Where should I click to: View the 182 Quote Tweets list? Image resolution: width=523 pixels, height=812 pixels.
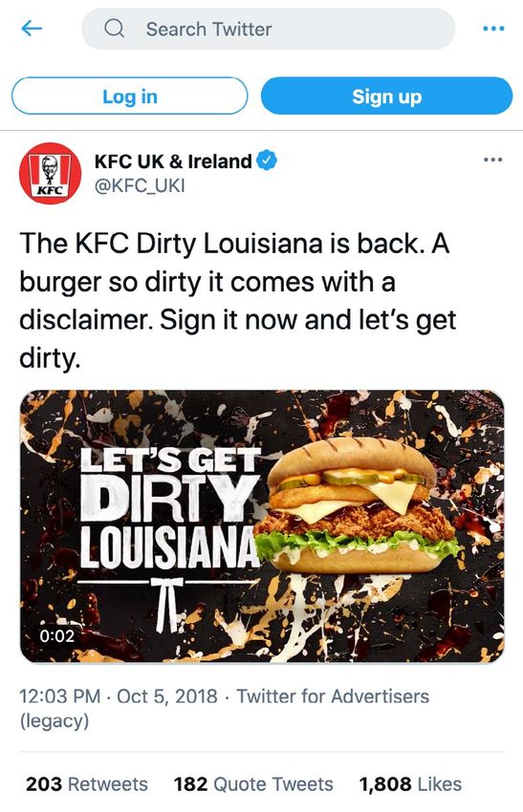[x=253, y=784]
